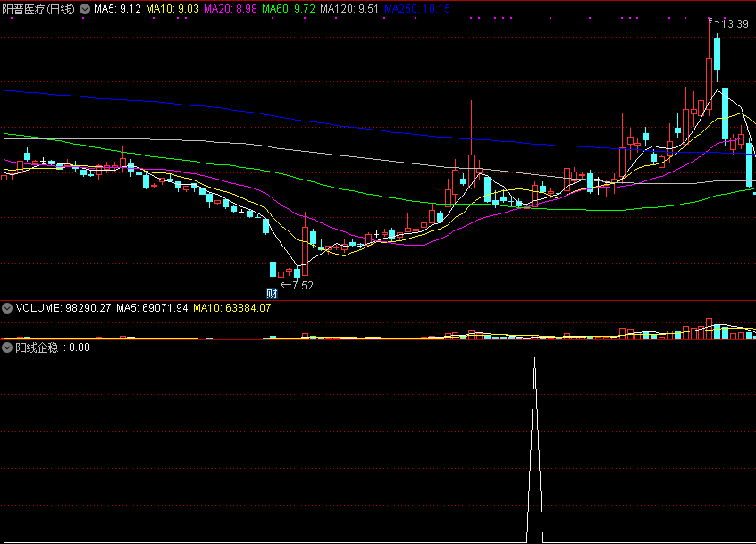The height and width of the screenshot is (544, 756).
Task: Click the 13.39 high price annotation
Action: (x=735, y=23)
